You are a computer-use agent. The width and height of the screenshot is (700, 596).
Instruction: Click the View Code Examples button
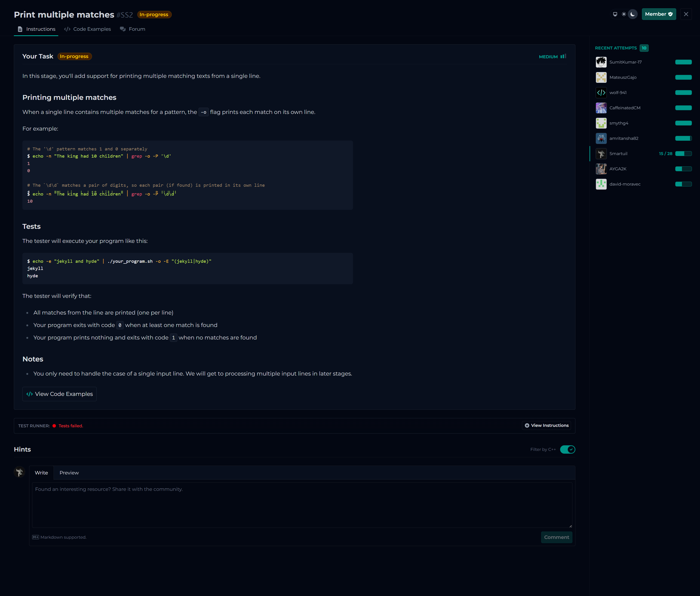coord(59,394)
